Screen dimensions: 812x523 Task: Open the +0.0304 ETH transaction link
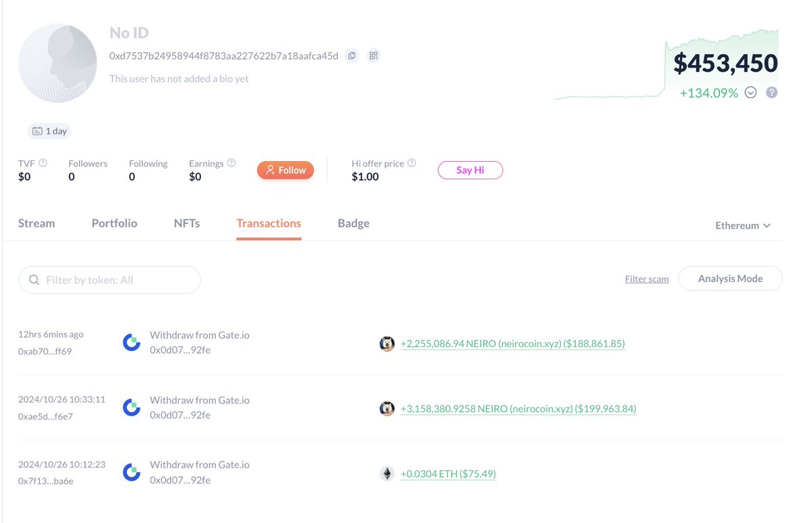pyautogui.click(x=448, y=474)
